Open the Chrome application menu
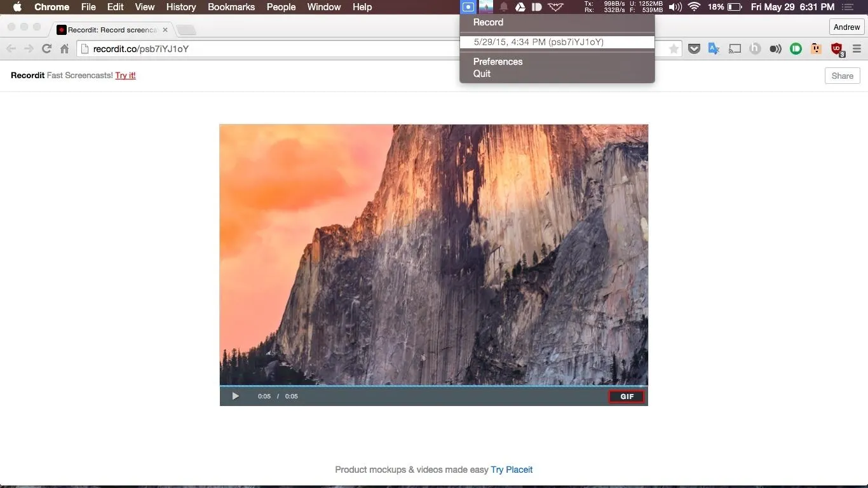The image size is (868, 488). point(52,7)
